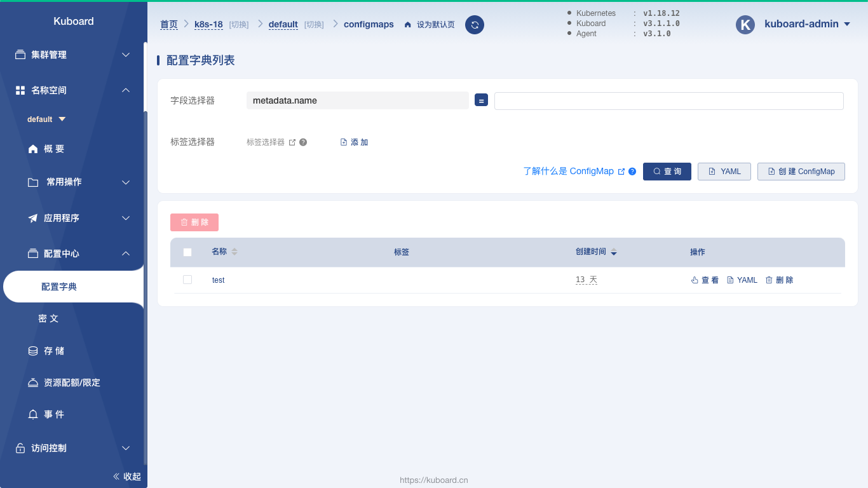This screenshot has width=868, height=488.
Task: Open kuboard-admin user dropdown
Action: point(807,24)
